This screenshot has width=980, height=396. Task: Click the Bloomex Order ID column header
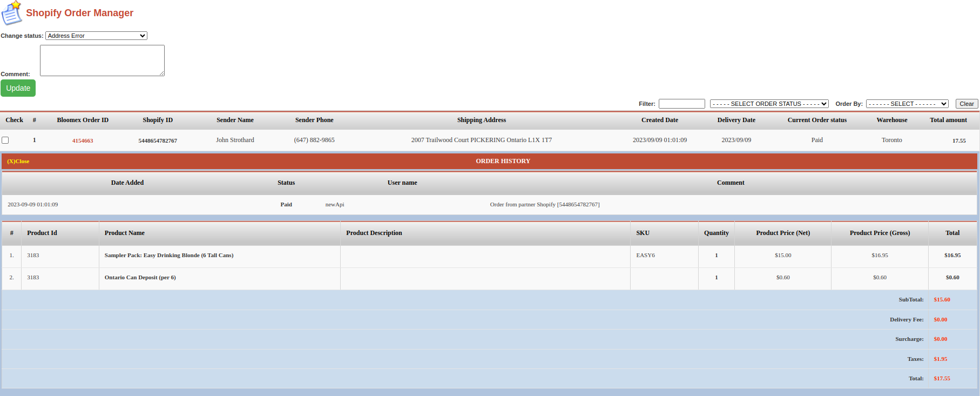click(83, 120)
